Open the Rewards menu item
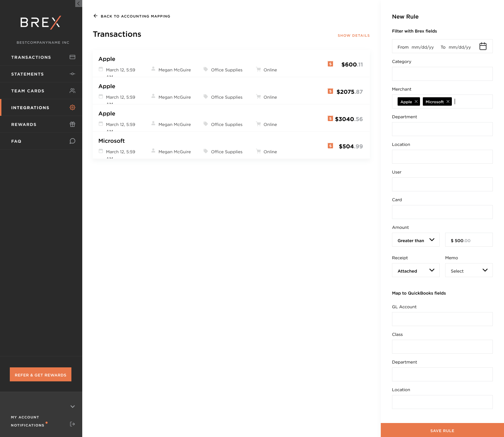This screenshot has height=437, width=504. click(x=41, y=124)
